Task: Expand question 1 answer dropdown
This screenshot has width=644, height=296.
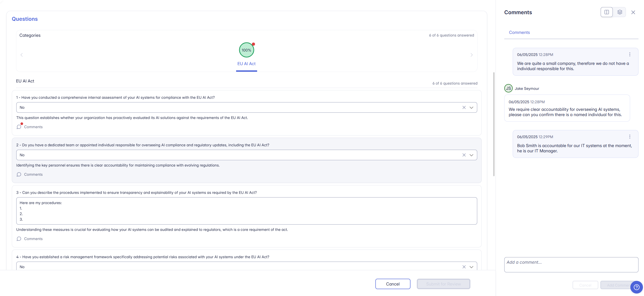Action: click(471, 107)
